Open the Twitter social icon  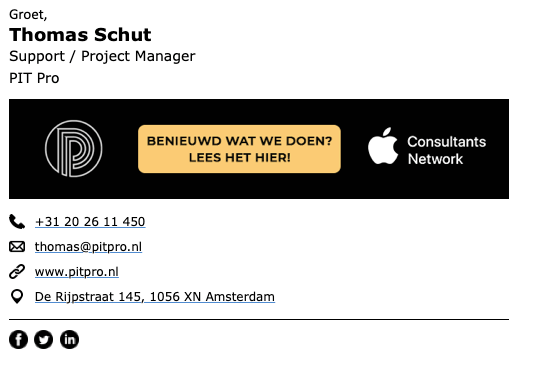click(x=44, y=339)
